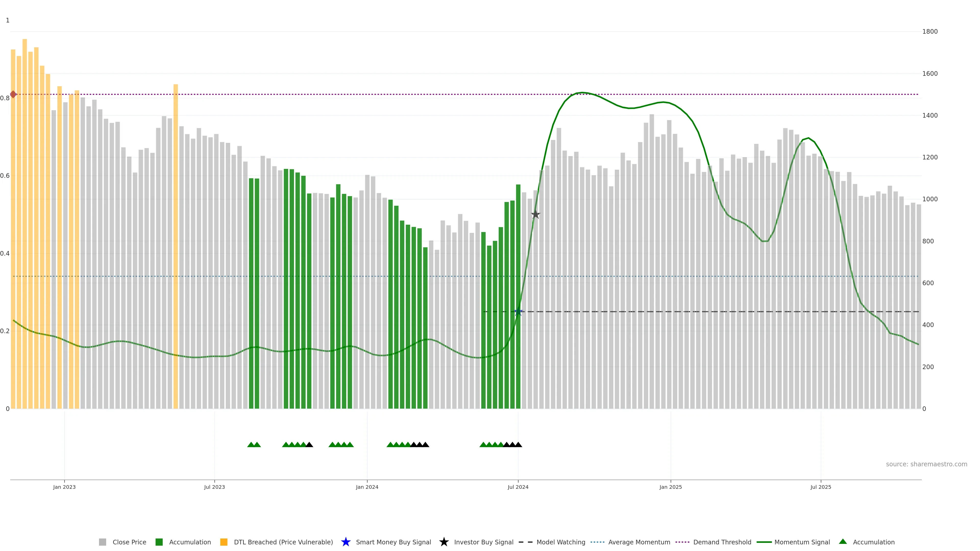Click the Jul 2025 x-axis label

coord(820,487)
